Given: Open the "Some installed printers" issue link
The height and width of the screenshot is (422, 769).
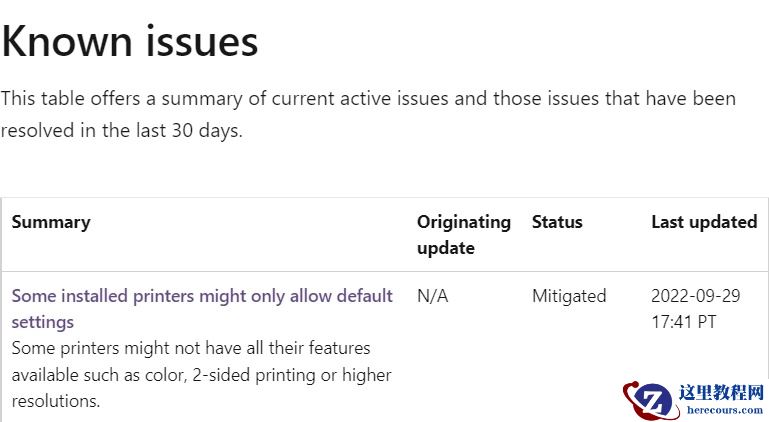Looking at the screenshot, I should tap(202, 296).
